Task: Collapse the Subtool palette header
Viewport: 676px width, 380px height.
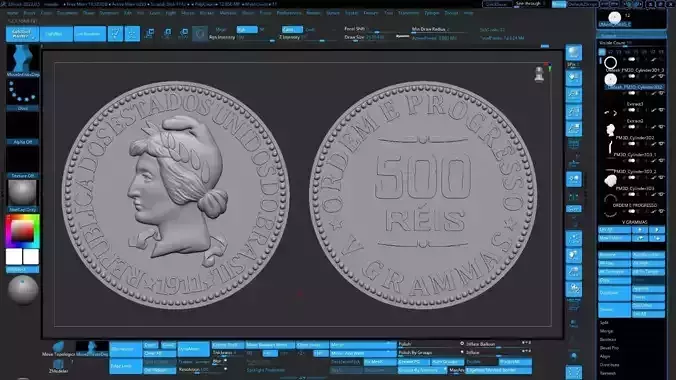Action: (x=632, y=35)
